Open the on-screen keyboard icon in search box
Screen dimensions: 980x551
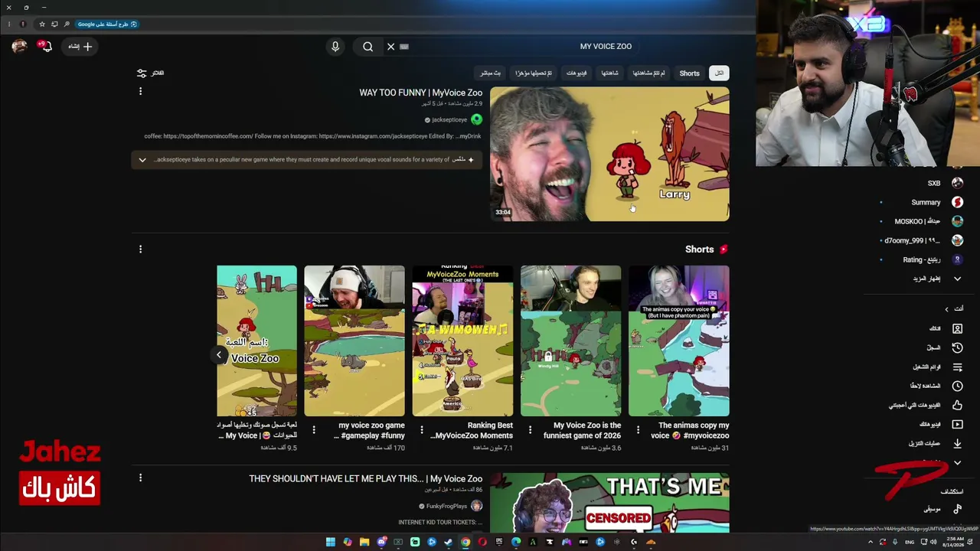404,47
